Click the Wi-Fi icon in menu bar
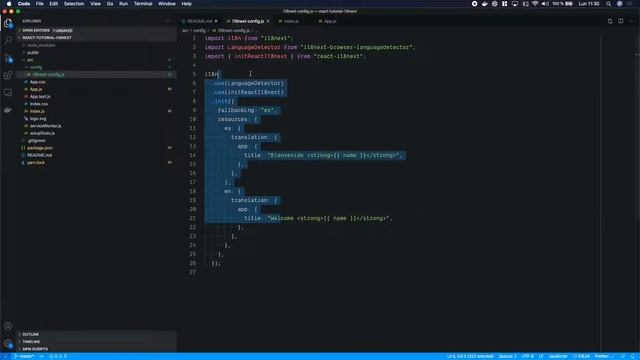This screenshot has width=640, height=360. [535, 4]
